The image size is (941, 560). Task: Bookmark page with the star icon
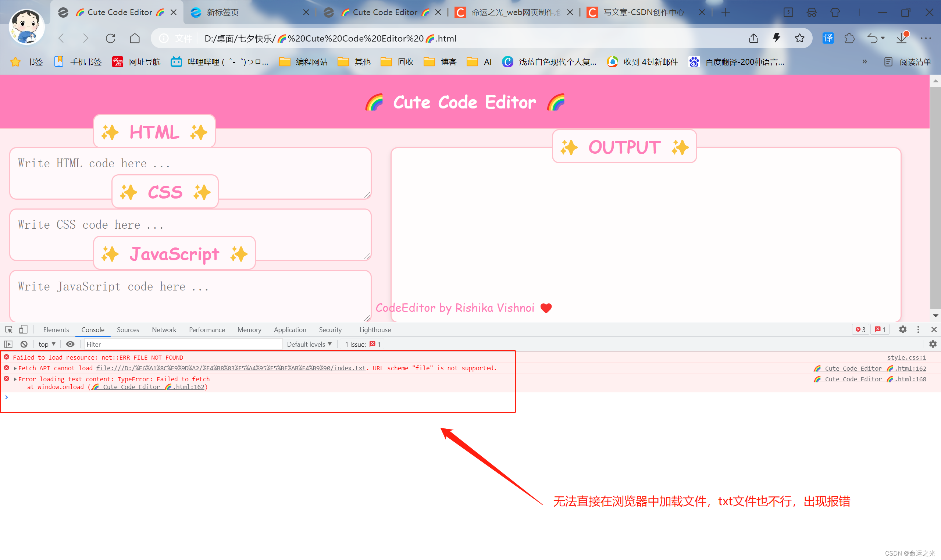click(799, 39)
